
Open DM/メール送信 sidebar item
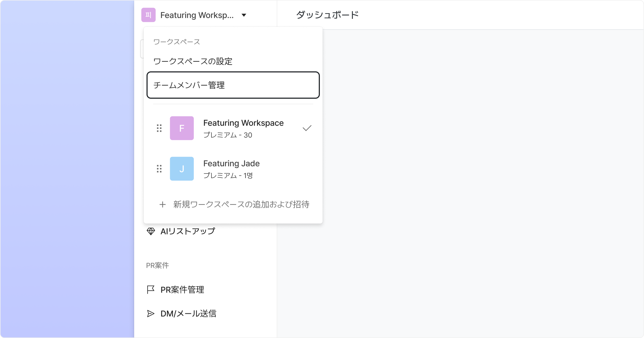[188, 314]
